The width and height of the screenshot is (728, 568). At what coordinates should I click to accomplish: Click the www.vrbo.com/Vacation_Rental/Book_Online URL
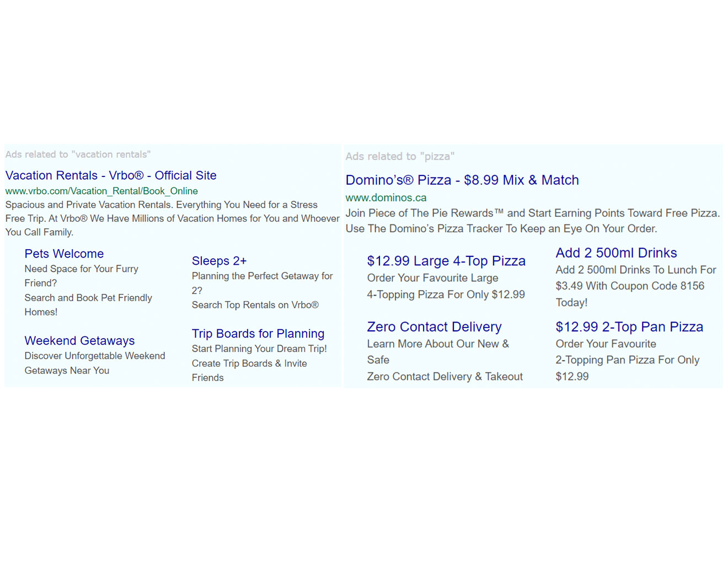pyautogui.click(x=101, y=191)
